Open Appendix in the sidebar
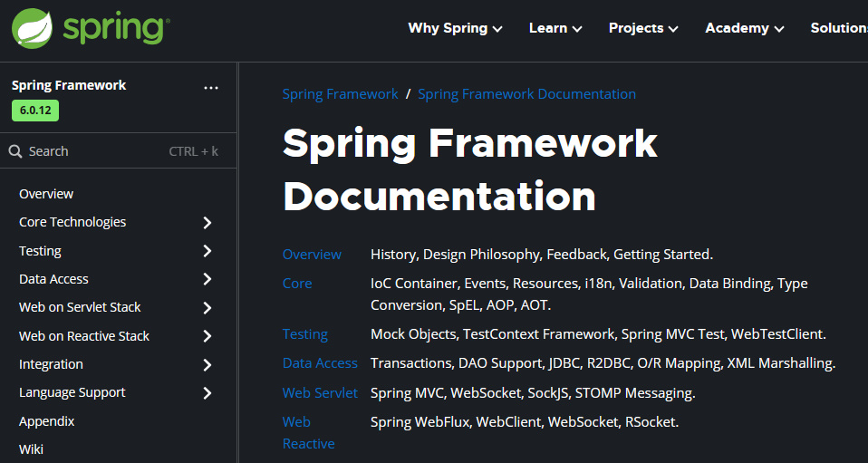The height and width of the screenshot is (463, 868). coord(46,421)
